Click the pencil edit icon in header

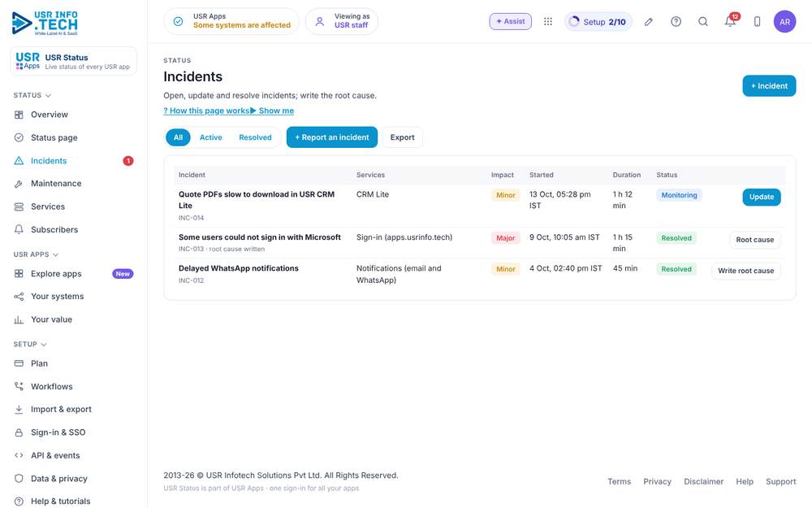coord(648,21)
